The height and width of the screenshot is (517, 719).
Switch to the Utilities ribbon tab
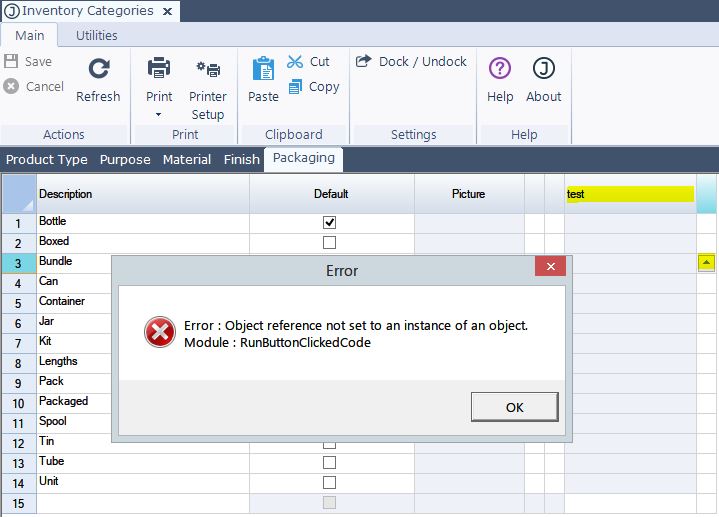pyautogui.click(x=97, y=35)
